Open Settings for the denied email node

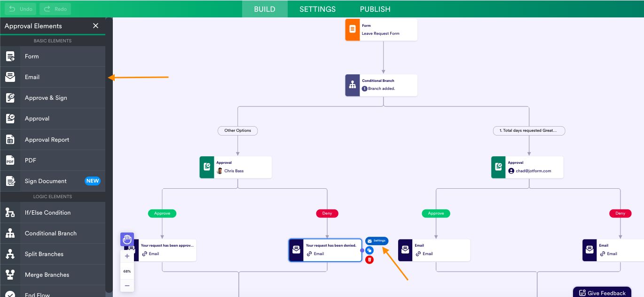tap(377, 241)
